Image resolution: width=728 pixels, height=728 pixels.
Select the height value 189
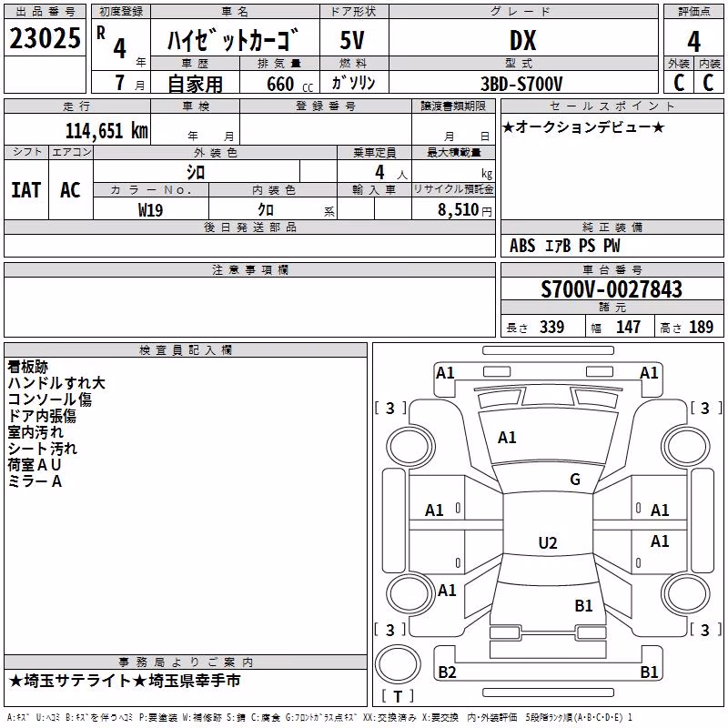[701, 327]
